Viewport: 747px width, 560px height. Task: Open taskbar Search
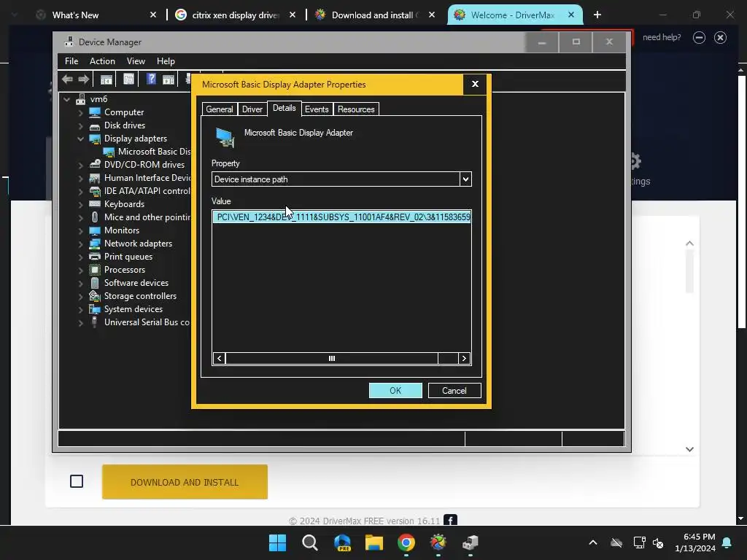click(x=309, y=542)
